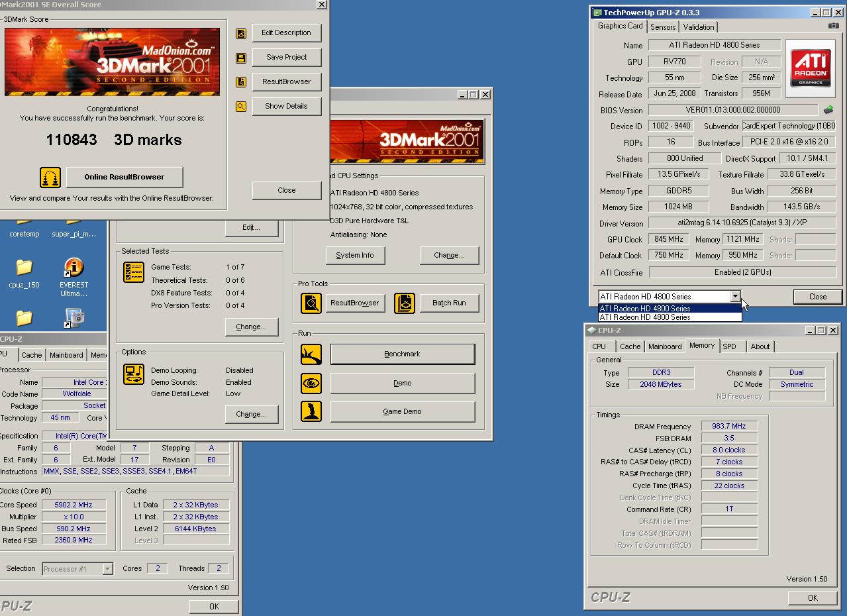
Task: Click the Selected Tests checklist icon
Action: (x=134, y=272)
